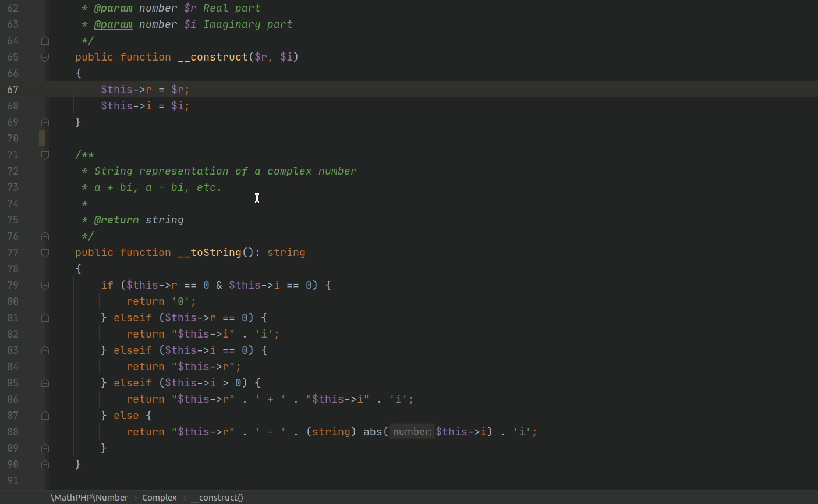Fold the if block at line 79

(45, 285)
